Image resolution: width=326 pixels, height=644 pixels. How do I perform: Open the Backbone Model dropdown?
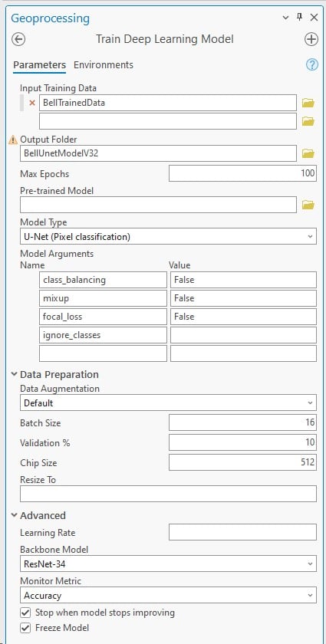click(168, 564)
